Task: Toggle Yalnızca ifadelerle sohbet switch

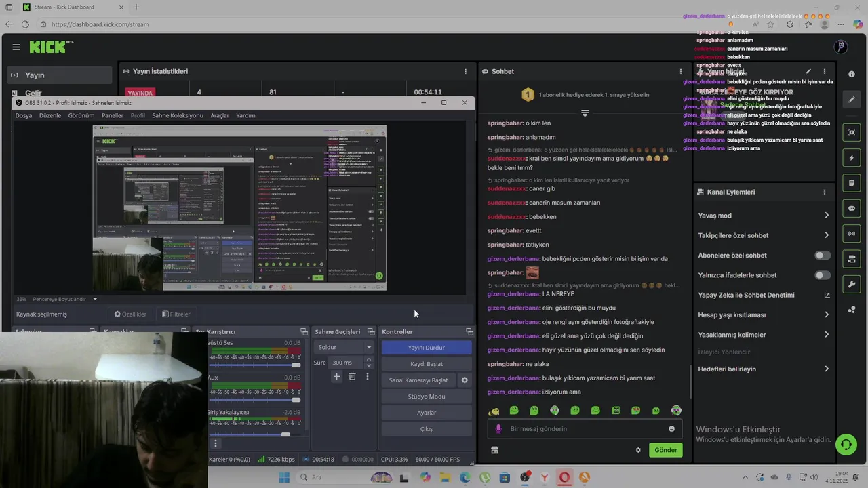Action: [x=823, y=275]
